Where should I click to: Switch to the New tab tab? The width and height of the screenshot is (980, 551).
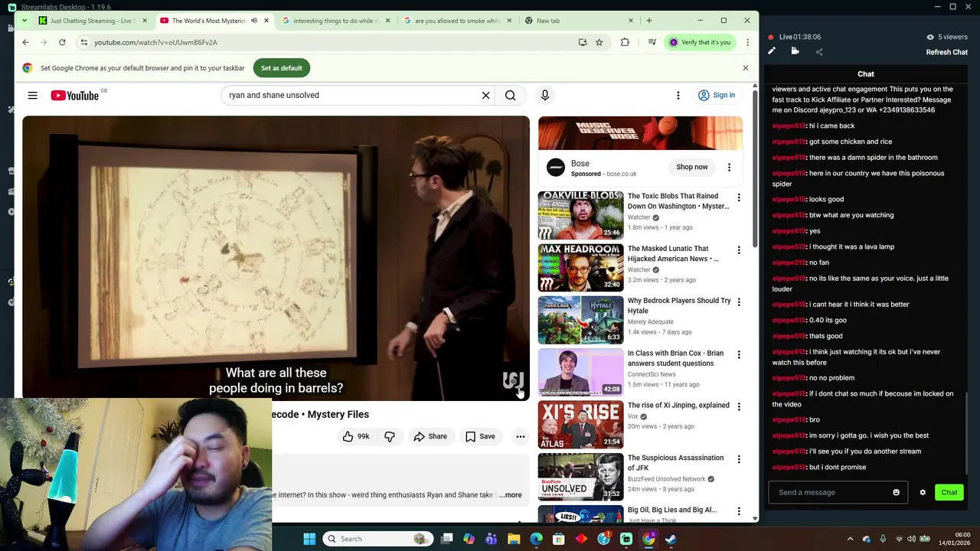pos(580,21)
